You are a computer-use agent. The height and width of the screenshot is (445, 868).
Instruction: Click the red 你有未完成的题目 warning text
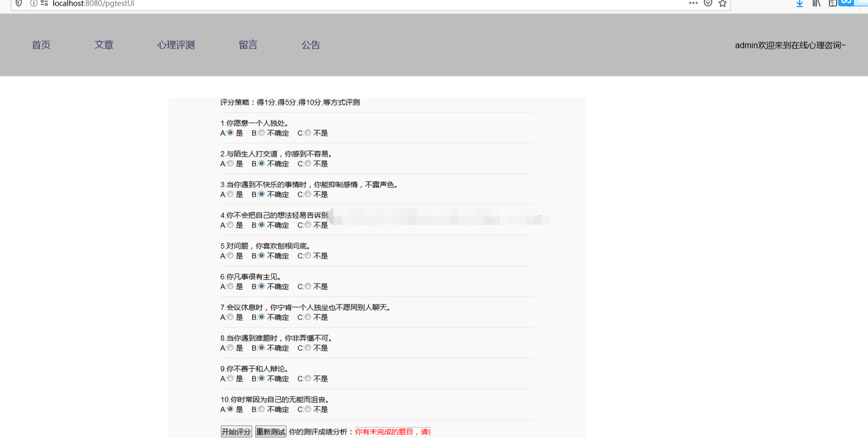(x=393, y=431)
